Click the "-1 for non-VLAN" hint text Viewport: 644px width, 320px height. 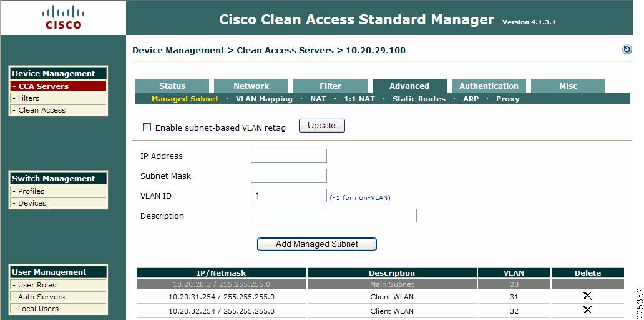[360, 198]
